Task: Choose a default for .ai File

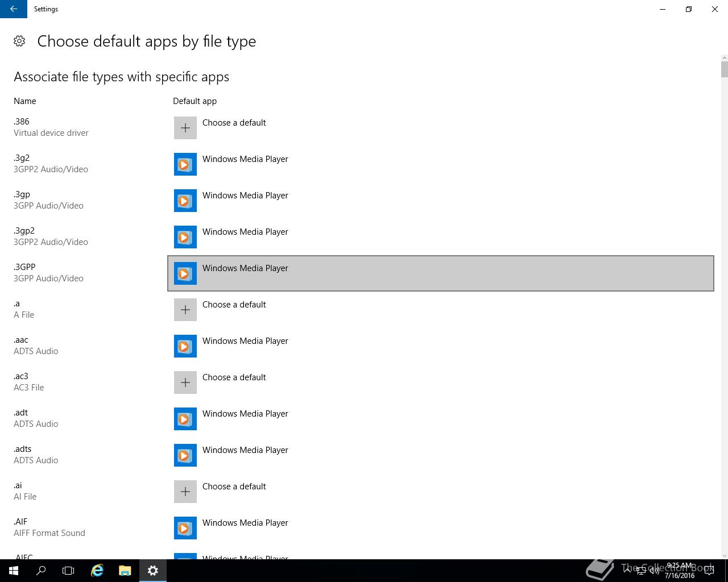Action: 234,487
